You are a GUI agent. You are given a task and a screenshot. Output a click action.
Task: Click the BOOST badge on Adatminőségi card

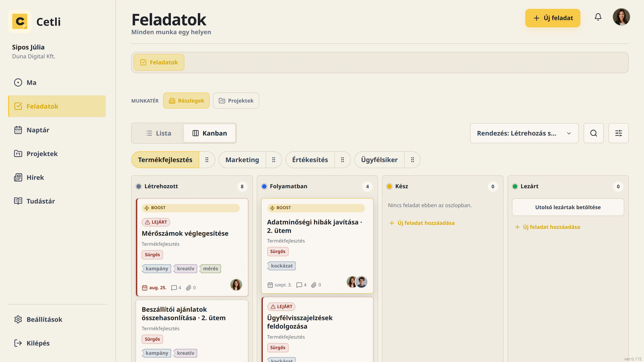point(316,208)
